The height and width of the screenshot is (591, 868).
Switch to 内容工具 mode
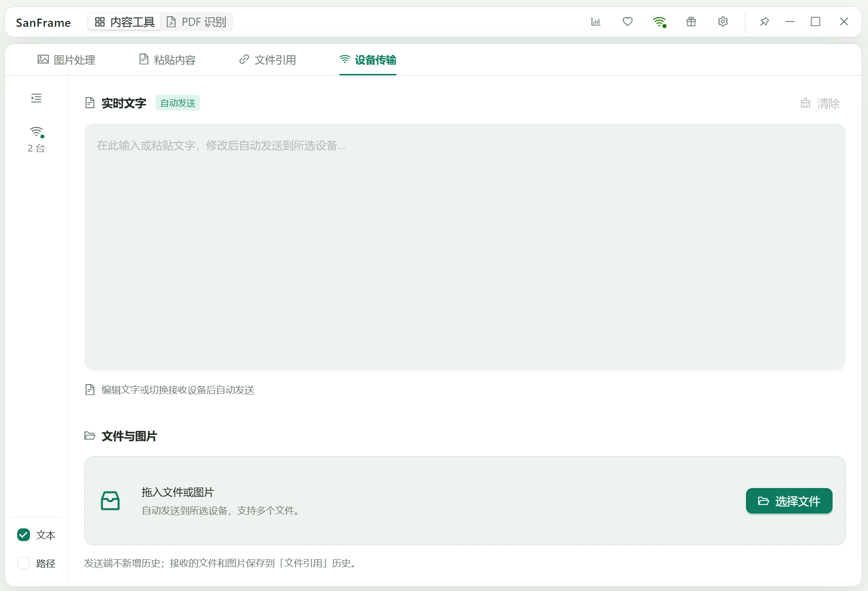(124, 22)
